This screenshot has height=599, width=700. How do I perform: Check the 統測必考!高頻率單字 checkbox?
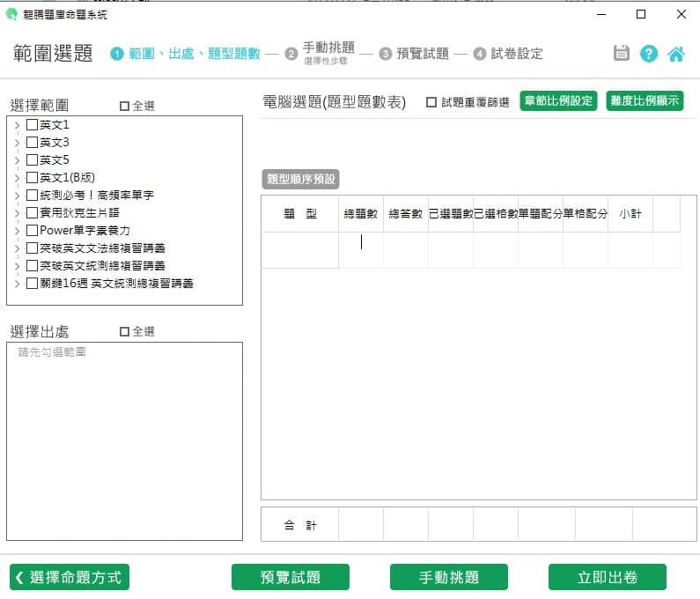coord(32,196)
